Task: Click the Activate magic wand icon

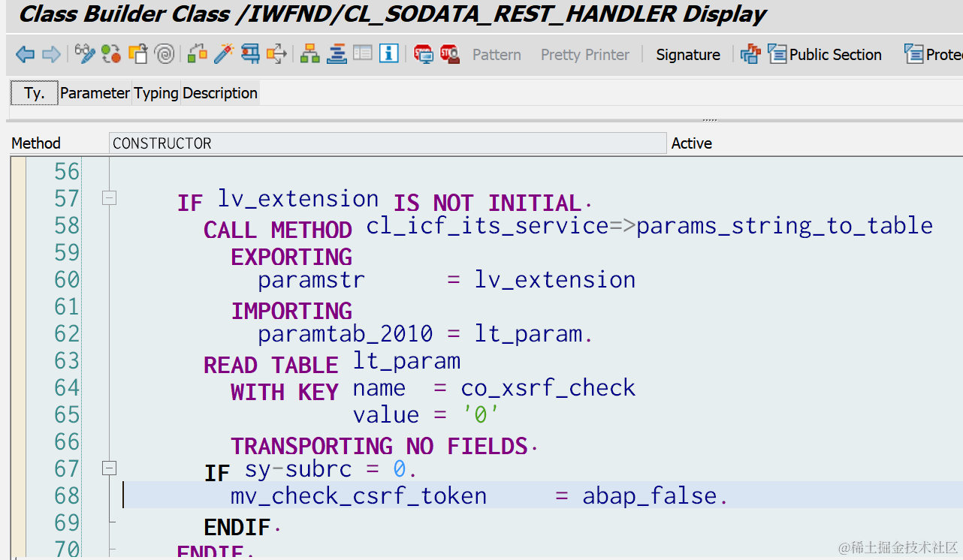Action: (x=224, y=53)
